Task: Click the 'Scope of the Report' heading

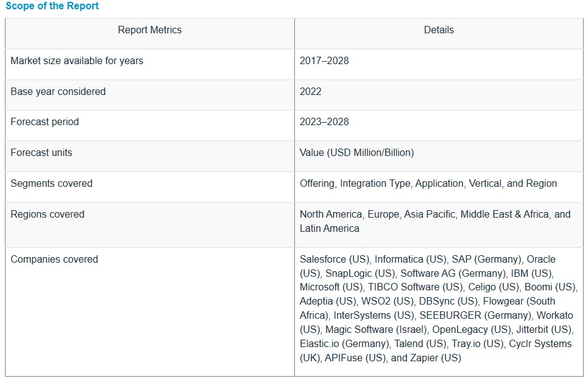Action: [x=52, y=6]
